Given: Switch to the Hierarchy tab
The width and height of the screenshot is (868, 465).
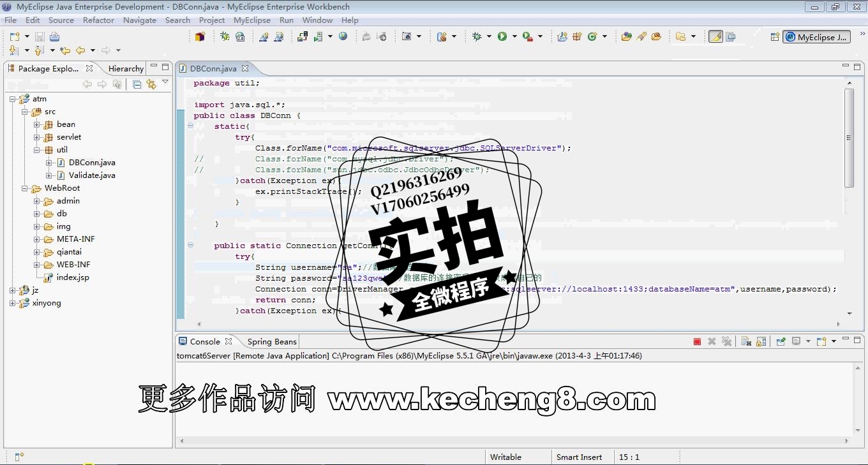Looking at the screenshot, I should pos(126,68).
